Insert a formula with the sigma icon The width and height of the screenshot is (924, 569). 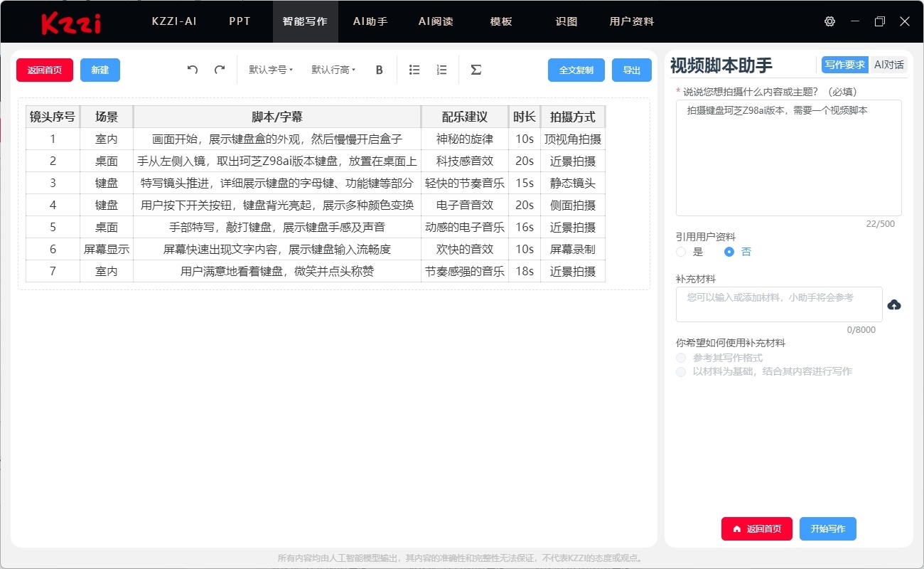pos(476,70)
